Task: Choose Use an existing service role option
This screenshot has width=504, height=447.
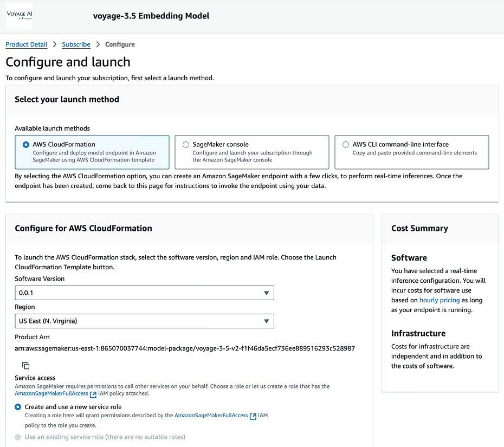Action: [x=18, y=437]
